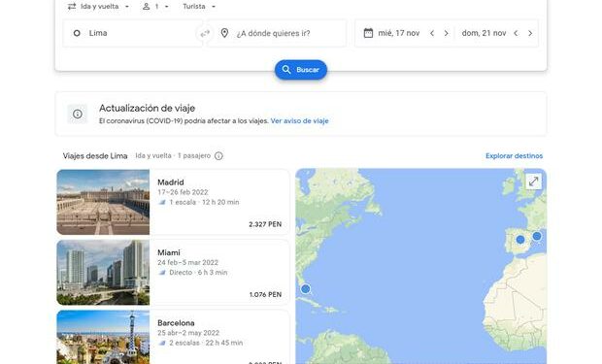Screen dimensions: 602x364
Task: Open the Turista cabin class dropdown
Action: pyautogui.click(x=199, y=7)
